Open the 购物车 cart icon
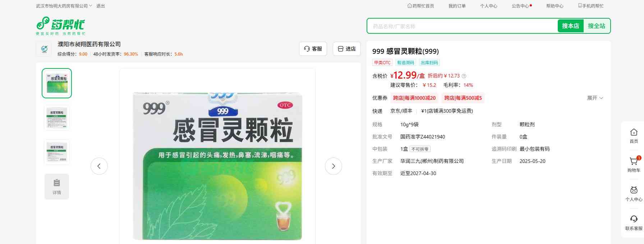 click(634, 161)
